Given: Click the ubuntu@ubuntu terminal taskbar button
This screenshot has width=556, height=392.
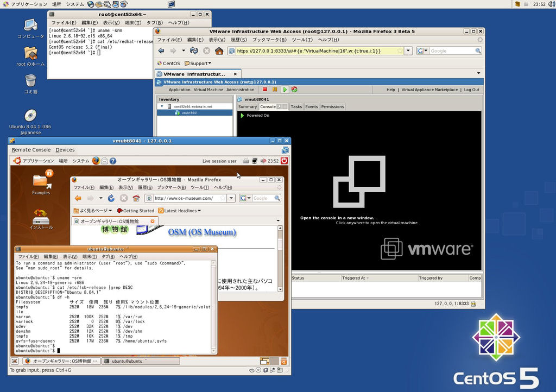Looking at the screenshot, I should 141,361.
